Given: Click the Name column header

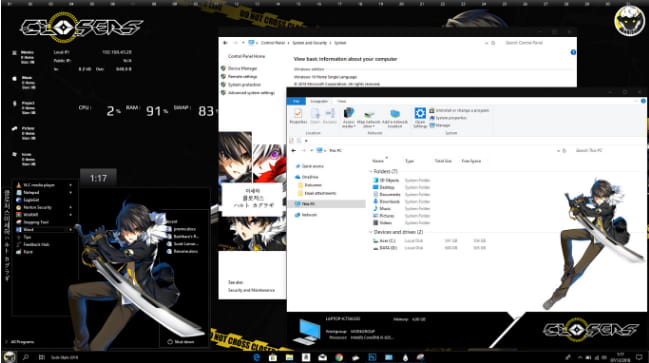Looking at the screenshot, I should pyautogui.click(x=378, y=161).
